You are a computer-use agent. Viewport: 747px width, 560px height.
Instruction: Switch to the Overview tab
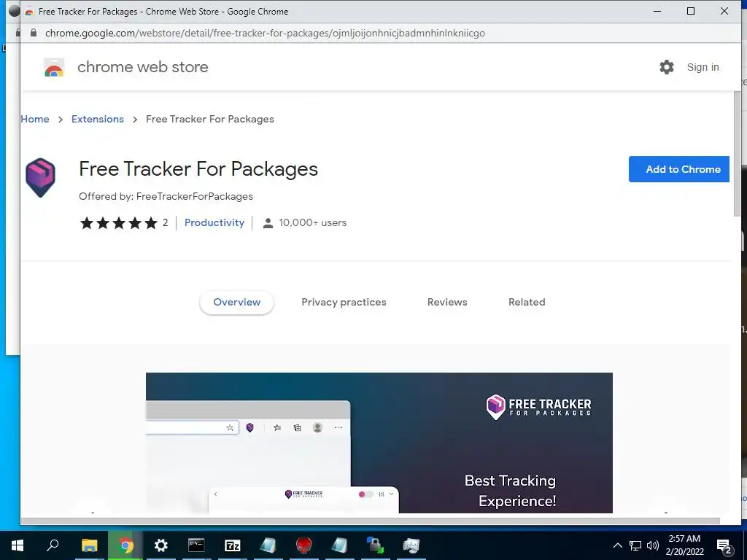pos(237,303)
